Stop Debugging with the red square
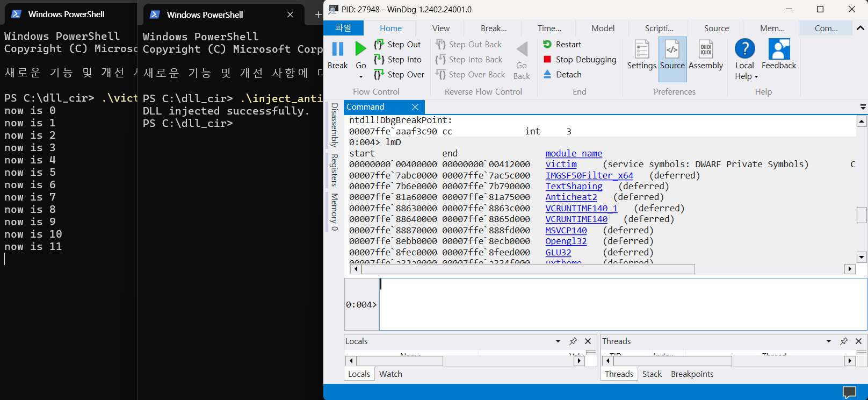The width and height of the screenshot is (868, 400). click(580, 60)
